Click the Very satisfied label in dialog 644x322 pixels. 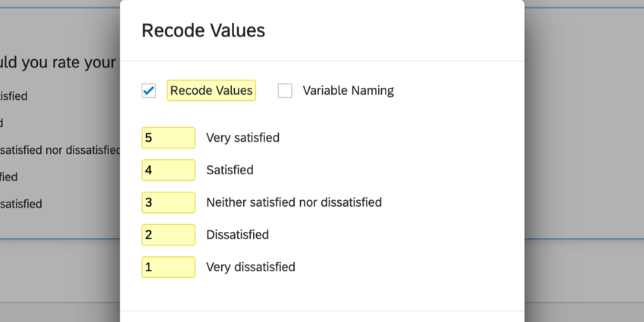click(x=242, y=138)
